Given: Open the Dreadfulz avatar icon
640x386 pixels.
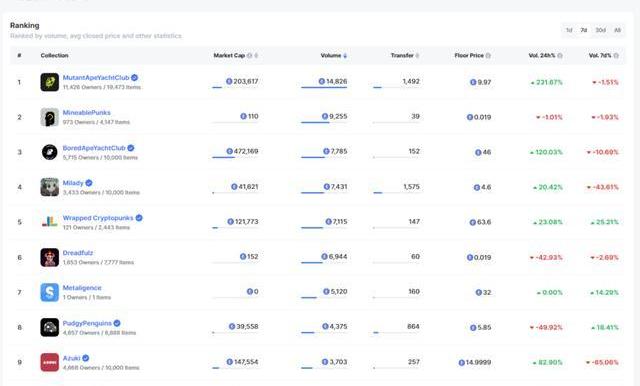Looking at the screenshot, I should tap(49, 257).
